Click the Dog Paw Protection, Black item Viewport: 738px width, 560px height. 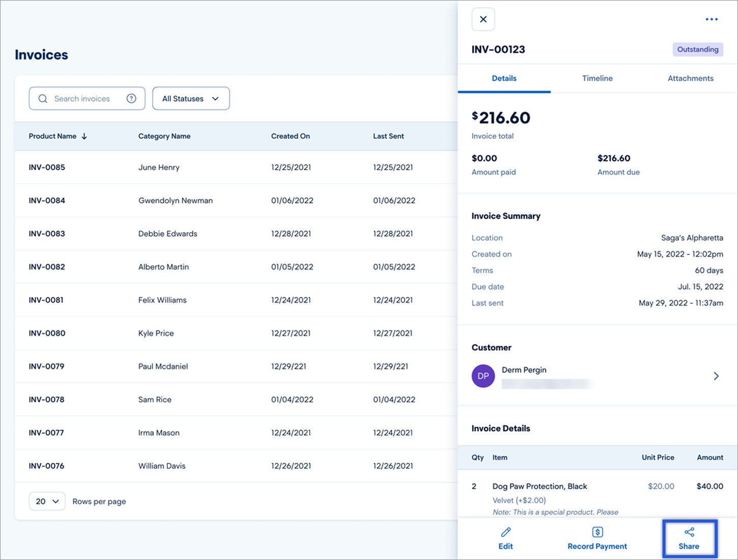click(540, 486)
